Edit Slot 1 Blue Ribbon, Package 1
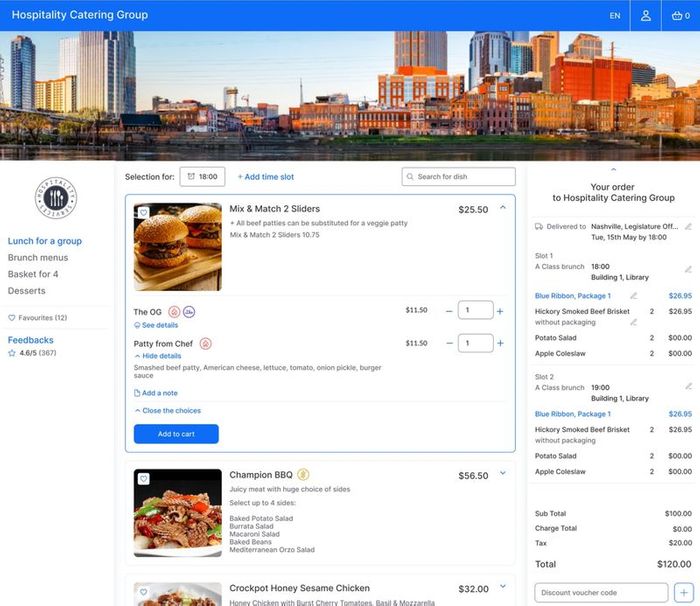 (633, 296)
